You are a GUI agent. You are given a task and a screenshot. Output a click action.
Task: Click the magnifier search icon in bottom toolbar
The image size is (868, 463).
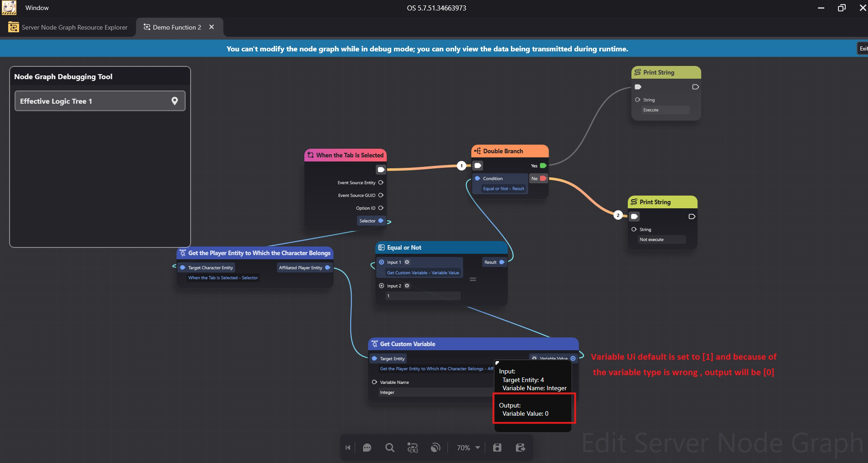[x=389, y=448]
